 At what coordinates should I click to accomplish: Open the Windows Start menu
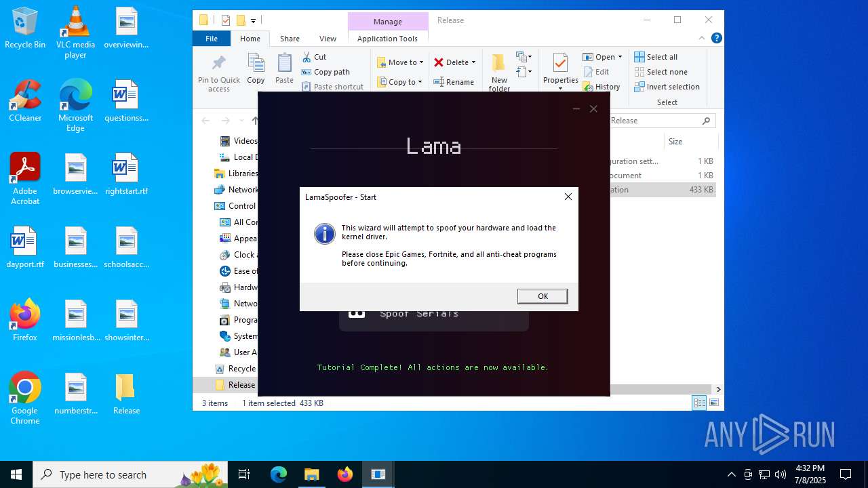16,474
